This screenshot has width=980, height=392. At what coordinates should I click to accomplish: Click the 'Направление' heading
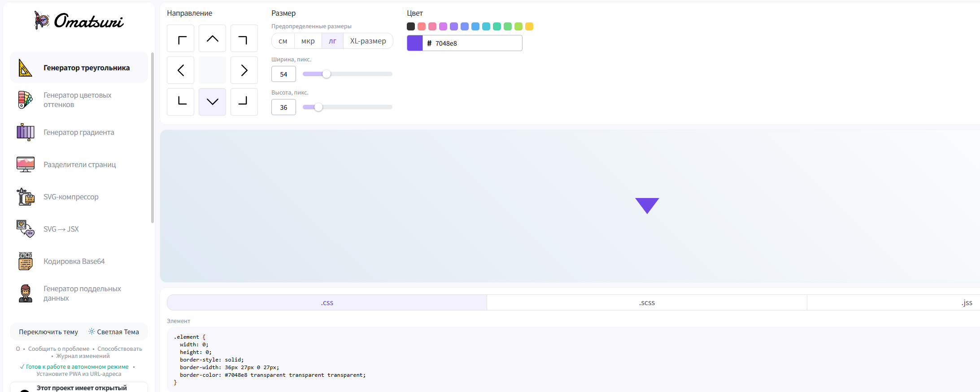click(190, 13)
